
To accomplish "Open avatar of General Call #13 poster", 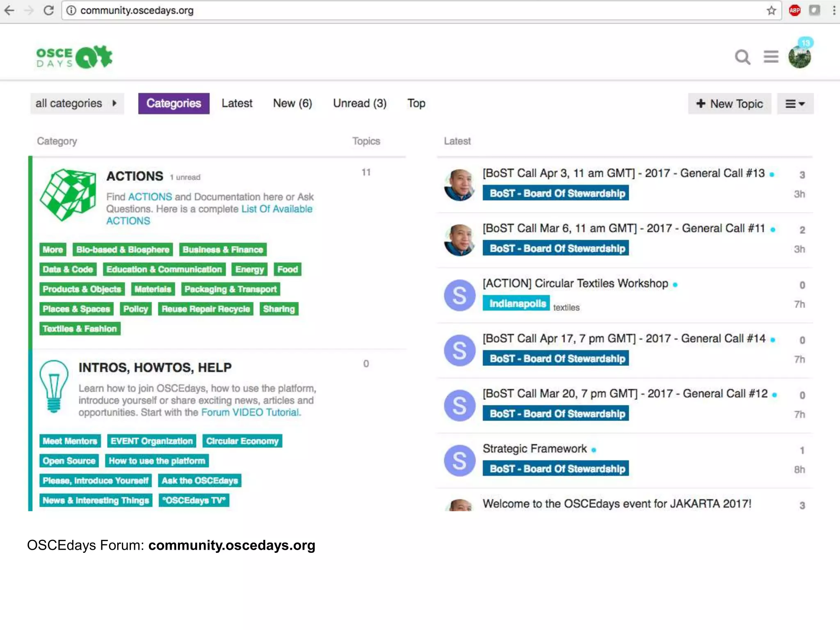I will (459, 185).
